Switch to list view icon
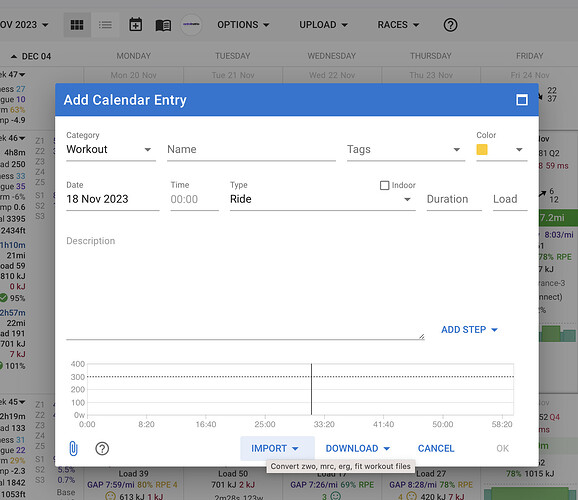 pyautogui.click(x=105, y=25)
